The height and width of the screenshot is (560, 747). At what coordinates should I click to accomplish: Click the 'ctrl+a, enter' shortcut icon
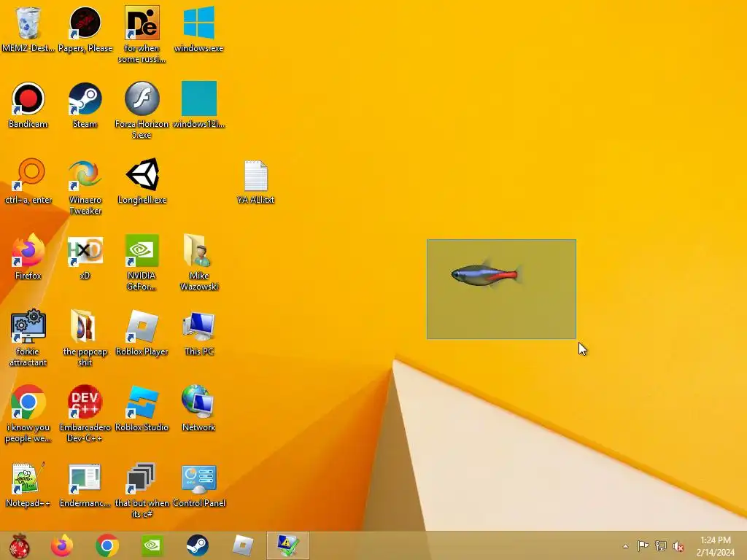point(28,181)
